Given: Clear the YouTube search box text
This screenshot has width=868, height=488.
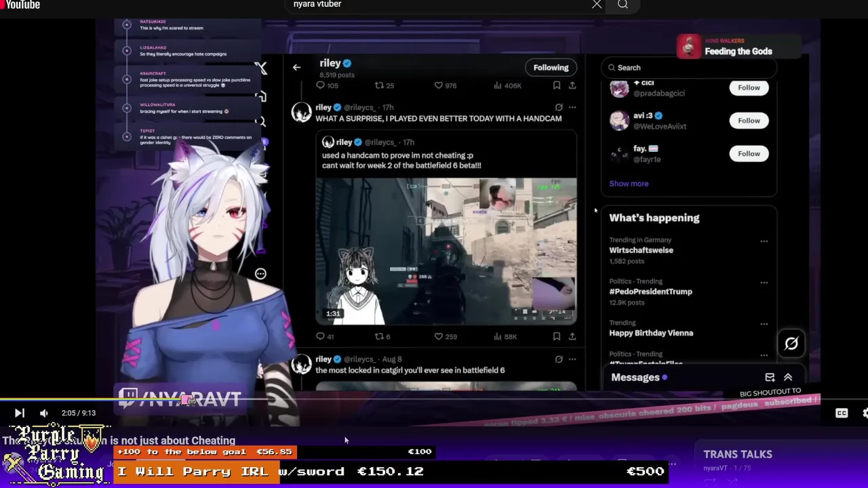Looking at the screenshot, I should pos(597,5).
